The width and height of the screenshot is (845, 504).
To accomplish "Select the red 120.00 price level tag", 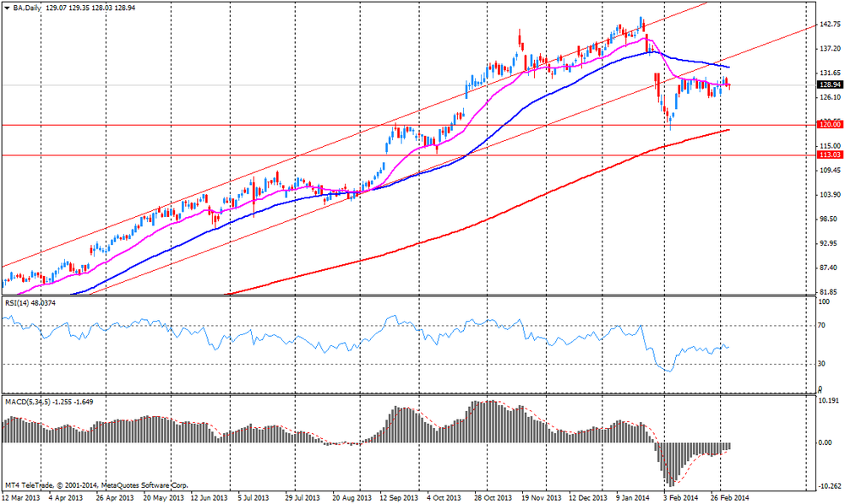I will coord(830,124).
